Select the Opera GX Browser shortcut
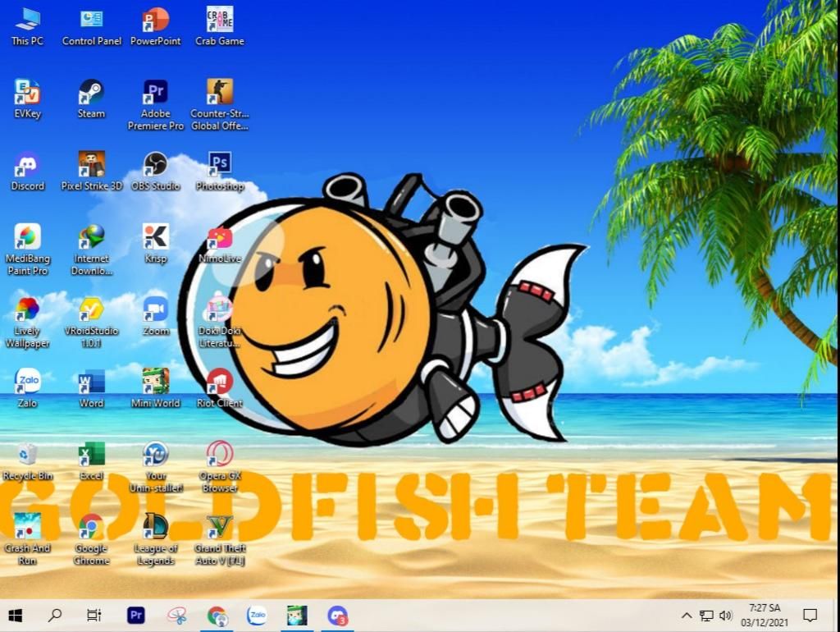This screenshot has height=632, width=840. click(x=220, y=467)
